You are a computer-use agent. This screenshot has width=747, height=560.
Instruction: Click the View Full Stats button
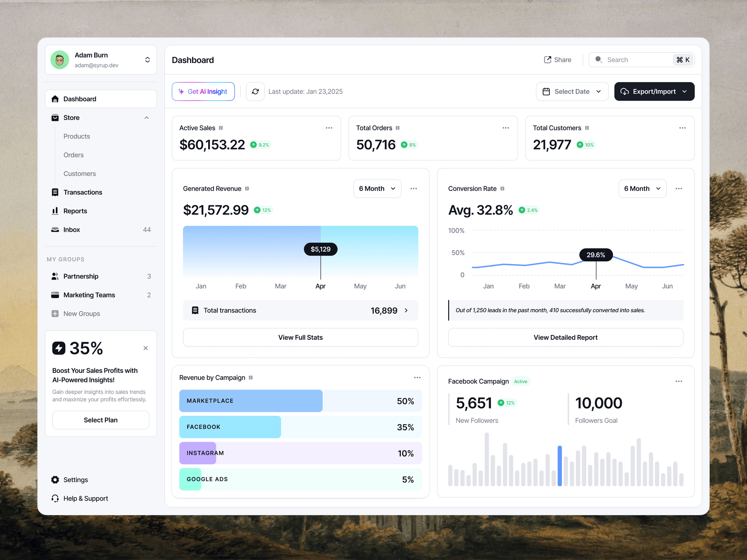point(300,337)
